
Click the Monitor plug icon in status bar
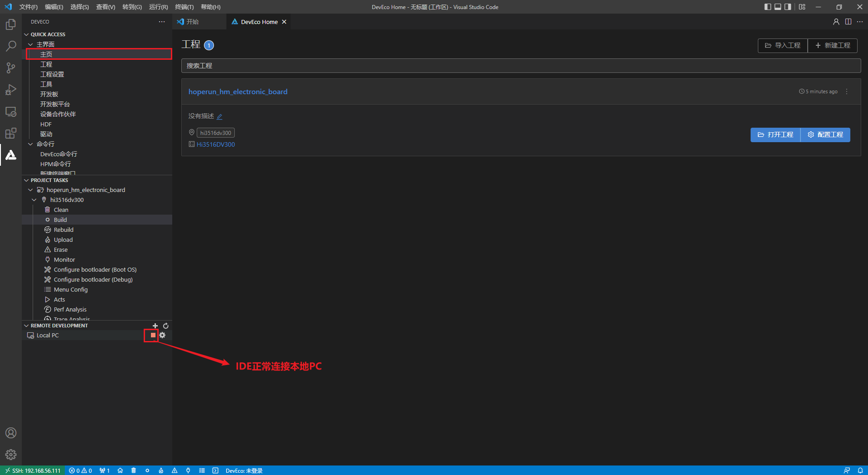point(188,470)
